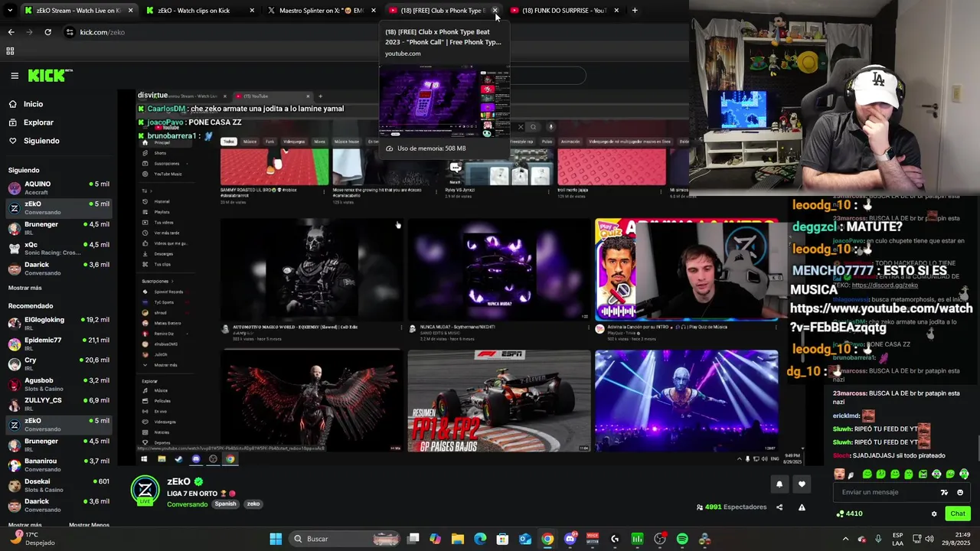Viewport: 980px width, 551px height.
Task: Open chat settings gear
Action: (x=933, y=514)
